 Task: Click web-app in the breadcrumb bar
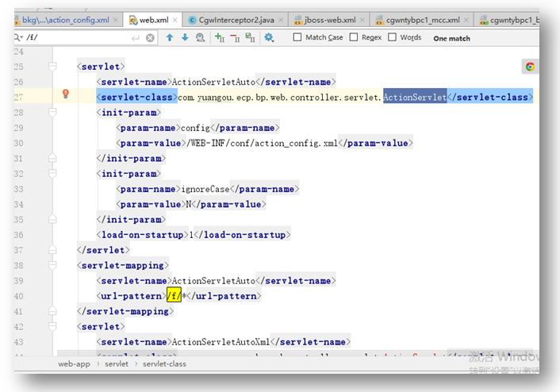point(74,363)
